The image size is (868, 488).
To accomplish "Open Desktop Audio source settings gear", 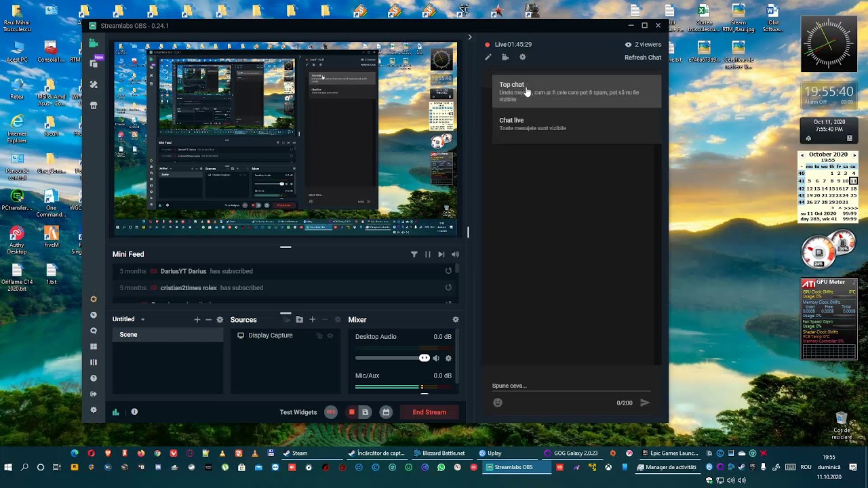I will (448, 358).
